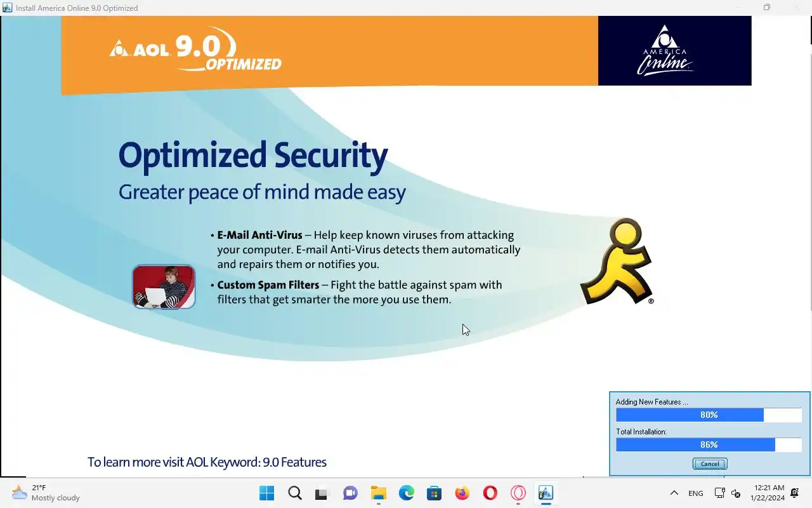The image size is (812, 508).
Task: Launch Opera from taskbar
Action: [490, 493]
